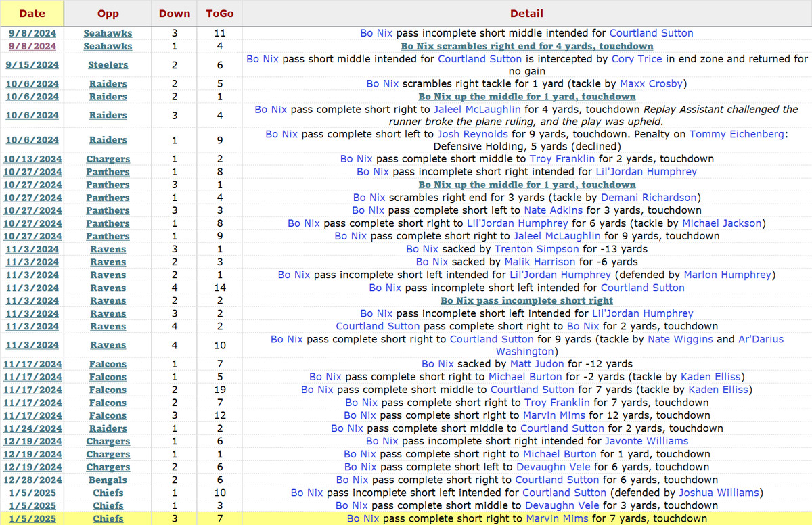
Task: Click the Trenton Simpson player link
Action: (537, 249)
